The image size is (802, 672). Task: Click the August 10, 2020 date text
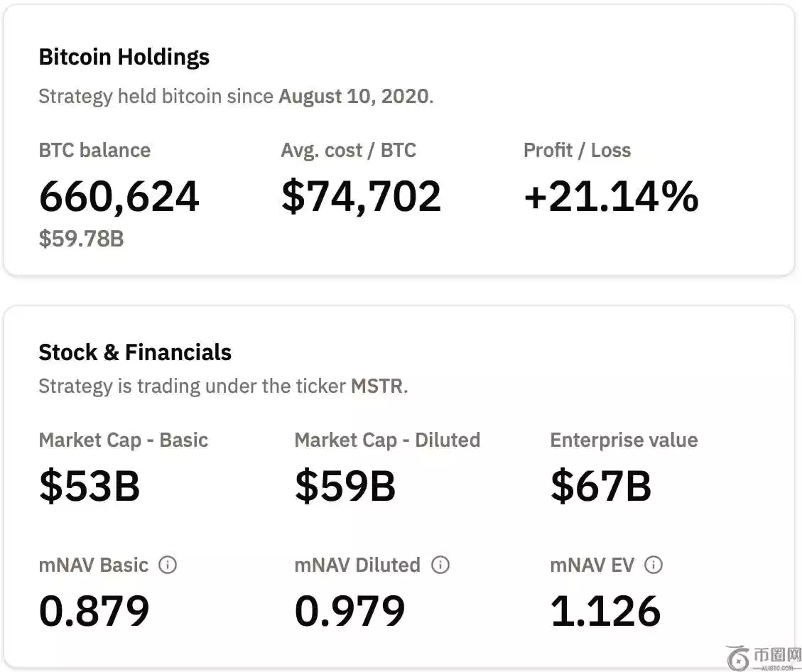[354, 97]
